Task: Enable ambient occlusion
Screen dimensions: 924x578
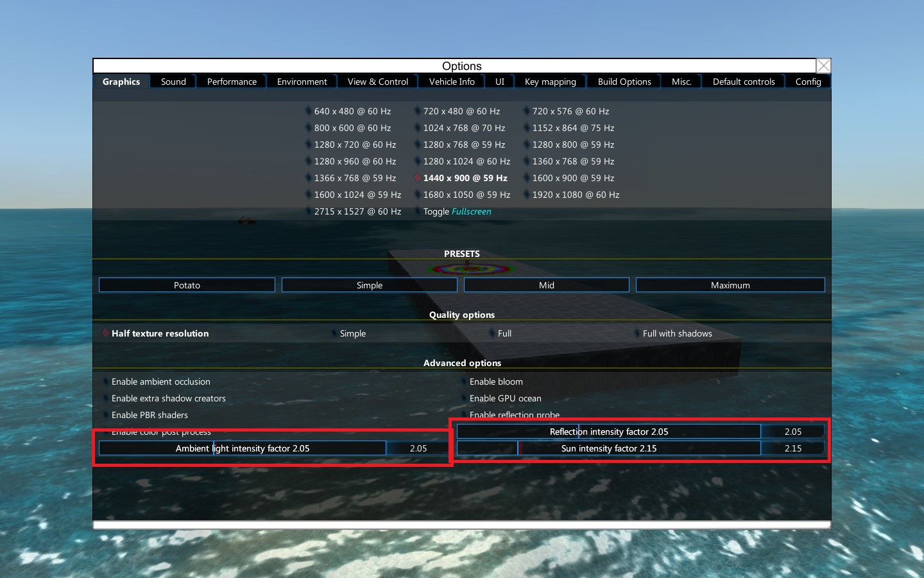Action: (x=160, y=381)
